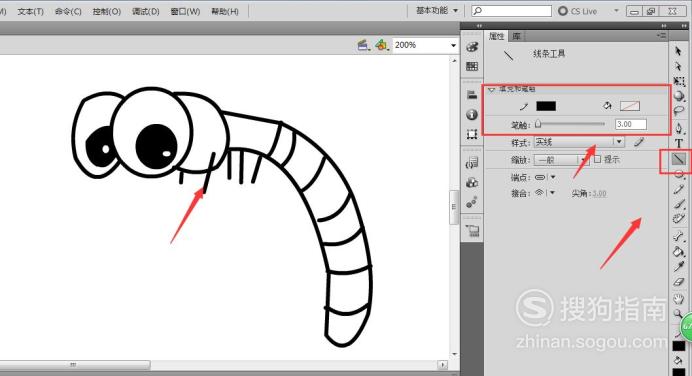The height and width of the screenshot is (376, 692).
Task: Click the edit stroke style pencil icon
Action: click(x=639, y=142)
